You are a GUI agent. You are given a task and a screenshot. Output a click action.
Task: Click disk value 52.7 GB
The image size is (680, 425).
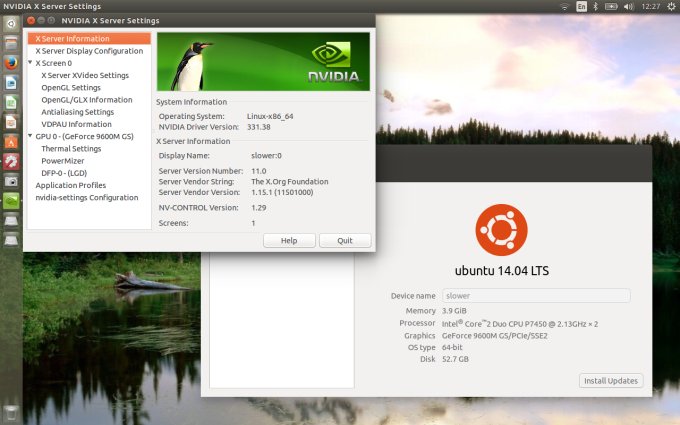(x=455, y=359)
